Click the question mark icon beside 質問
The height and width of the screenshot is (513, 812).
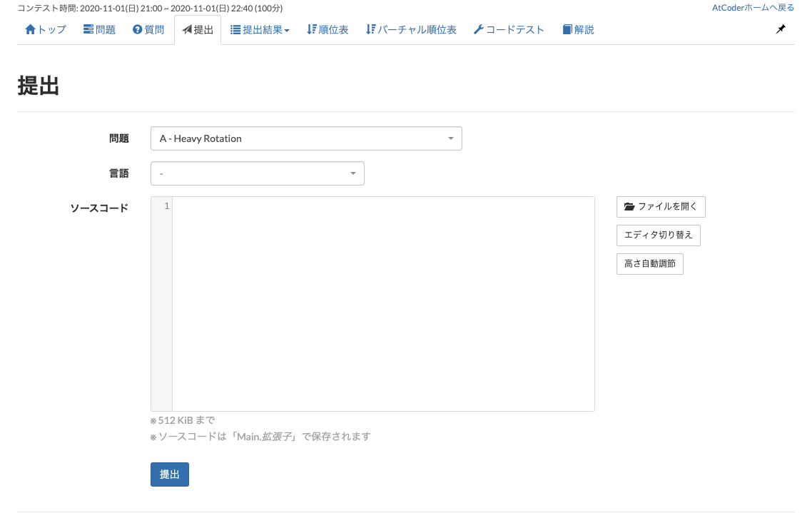137,29
